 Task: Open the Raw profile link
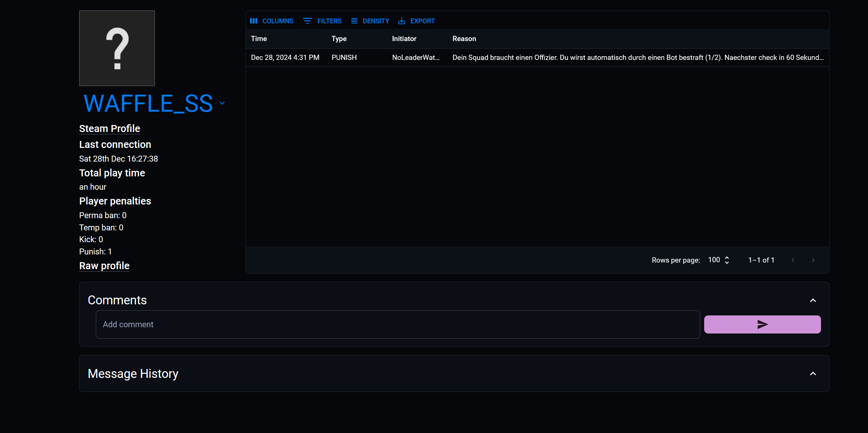click(104, 266)
